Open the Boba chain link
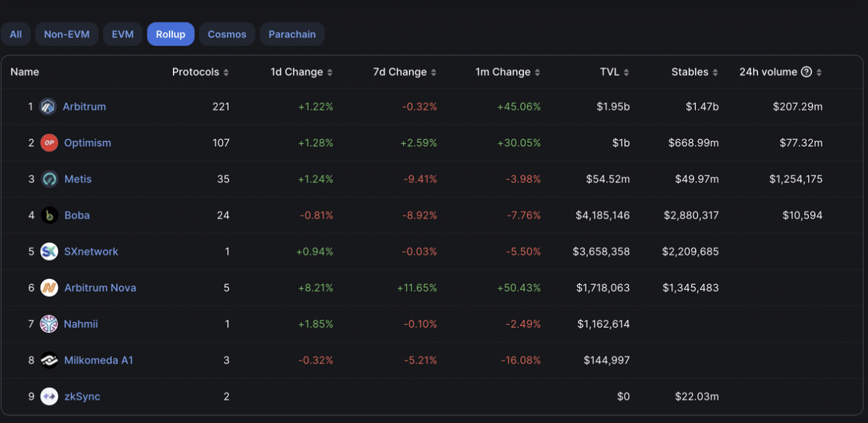 click(x=77, y=216)
